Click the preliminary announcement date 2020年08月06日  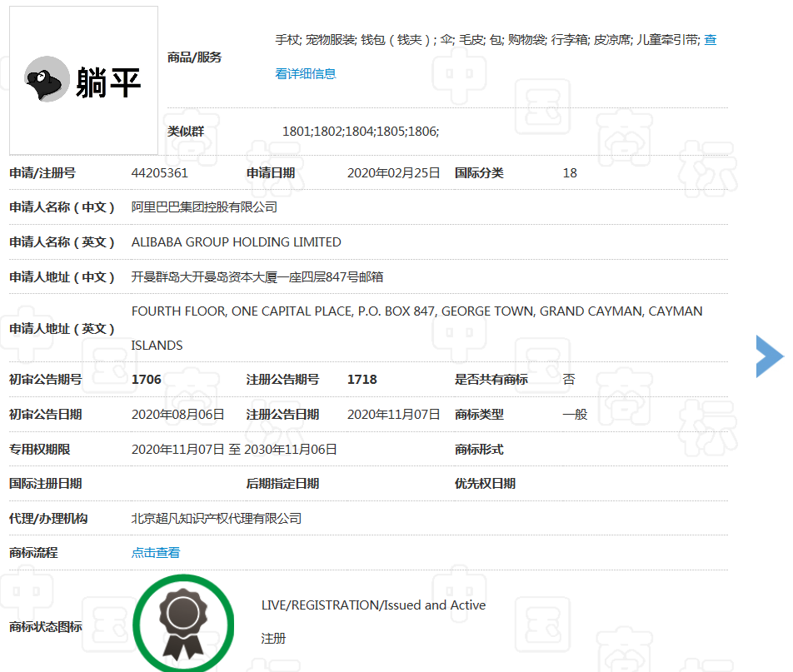(x=178, y=415)
